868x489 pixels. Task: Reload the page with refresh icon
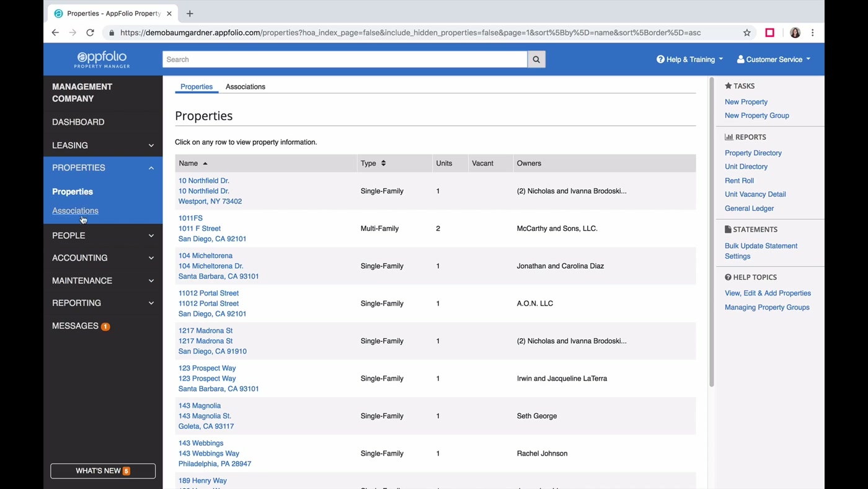90,33
